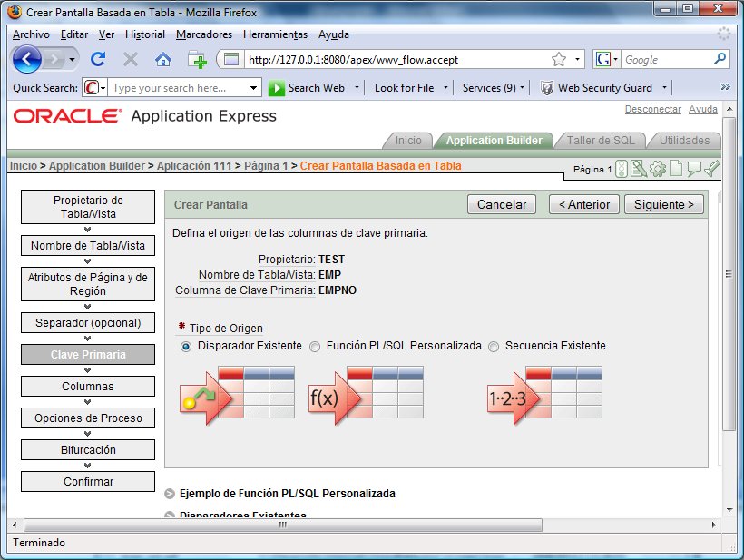
Task: Open the address bar URL history dropdown
Action: point(577,59)
